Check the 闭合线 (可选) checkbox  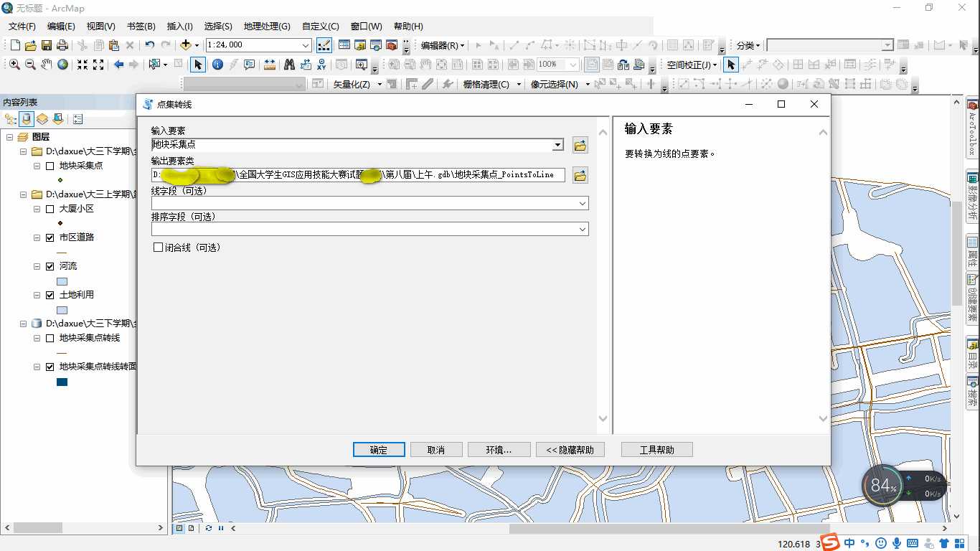[159, 248]
